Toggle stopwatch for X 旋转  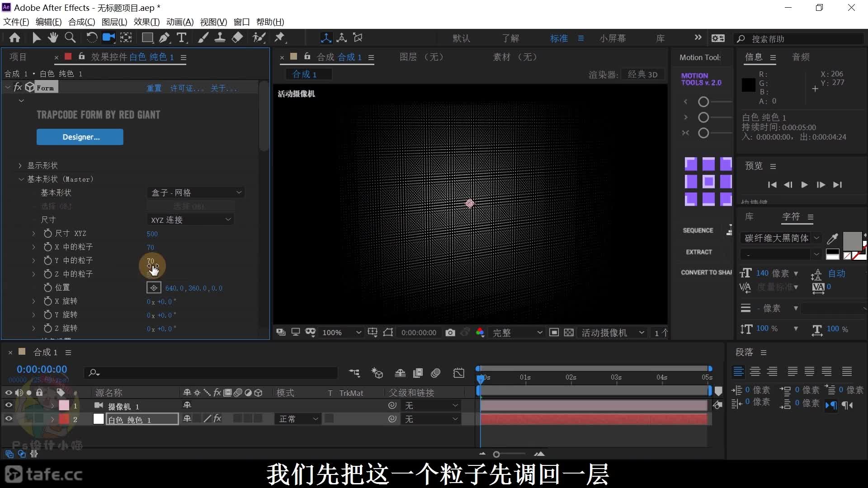point(47,301)
